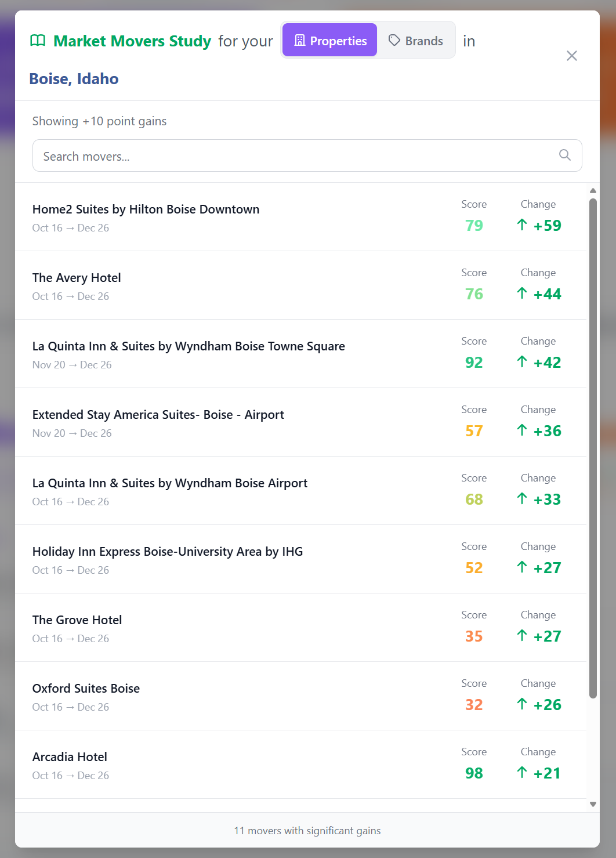Select the Properties view toggle
The width and height of the screenshot is (616, 858).
pyautogui.click(x=329, y=40)
